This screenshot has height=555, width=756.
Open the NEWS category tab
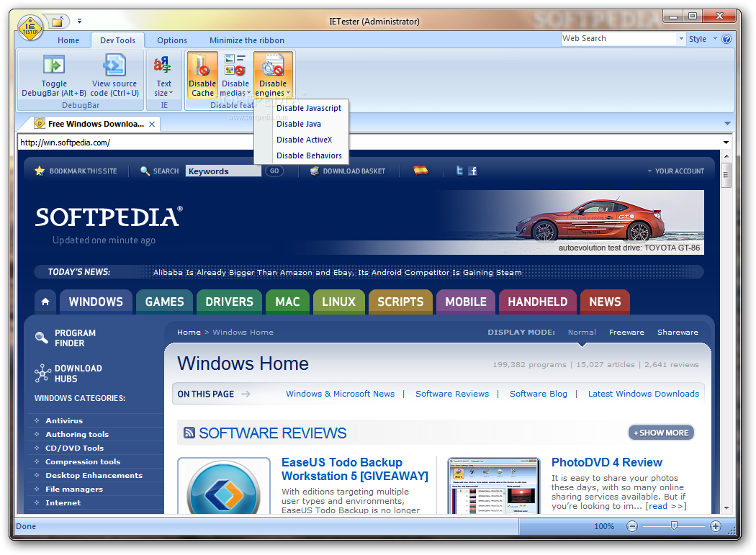point(605,302)
